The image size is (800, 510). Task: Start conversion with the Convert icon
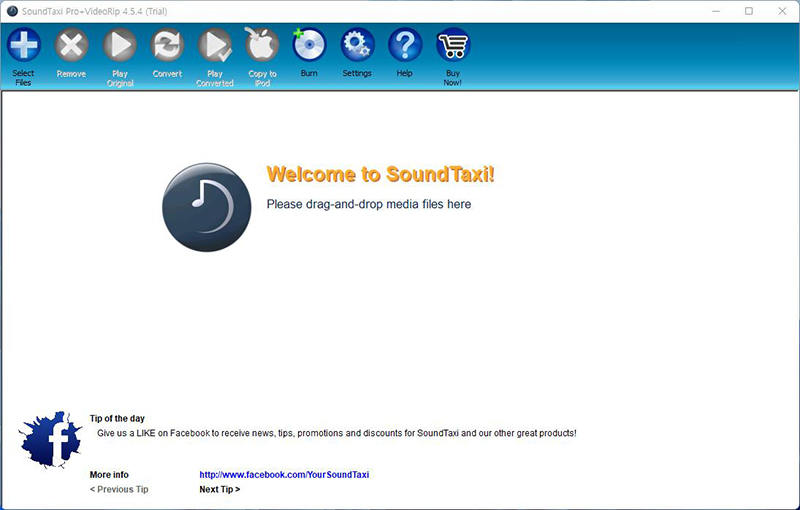coord(167,45)
